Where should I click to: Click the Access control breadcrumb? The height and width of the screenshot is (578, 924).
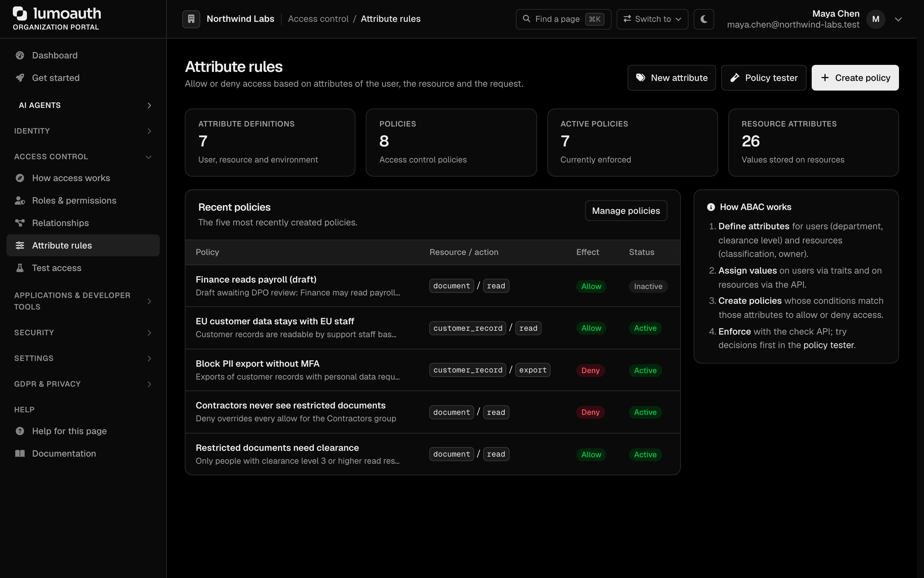[318, 19]
